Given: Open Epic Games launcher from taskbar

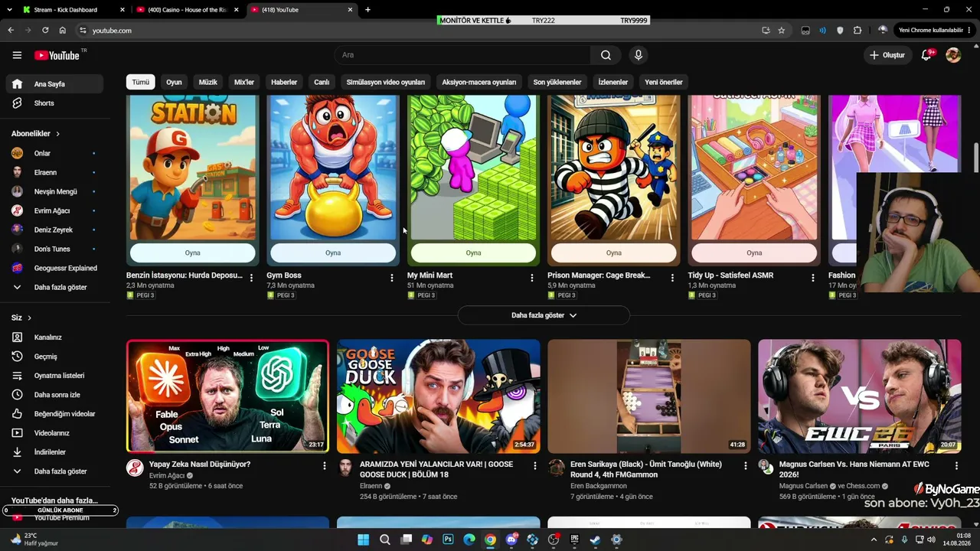Looking at the screenshot, I should point(574,540).
